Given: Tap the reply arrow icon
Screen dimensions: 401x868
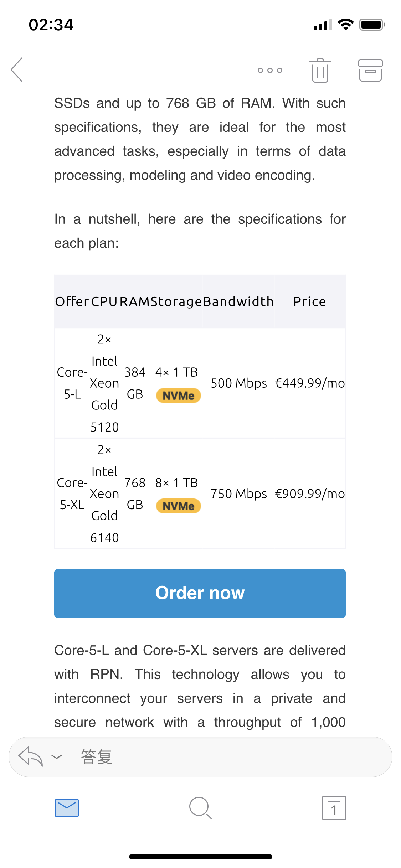Looking at the screenshot, I should point(31,756).
